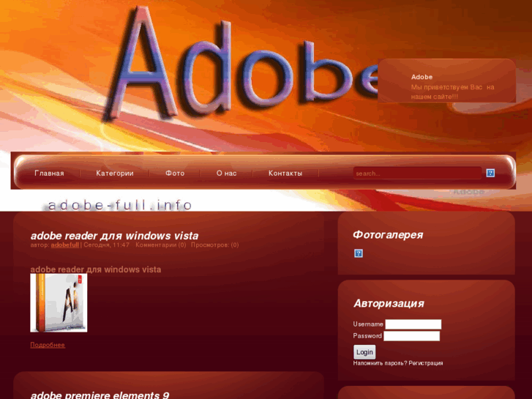
Task: Click the Просмотров: (0) text
Action: pyautogui.click(x=214, y=245)
